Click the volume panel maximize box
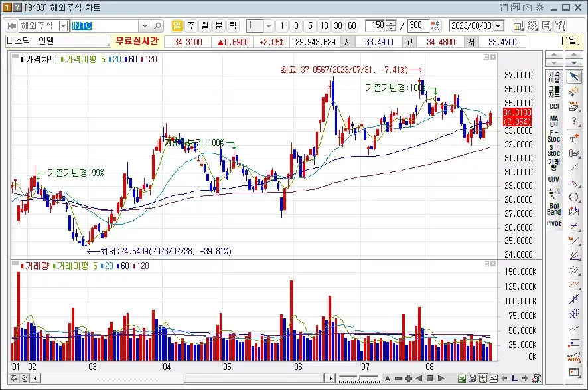Image resolution: width=588 pixels, height=390 pixels. point(486,264)
